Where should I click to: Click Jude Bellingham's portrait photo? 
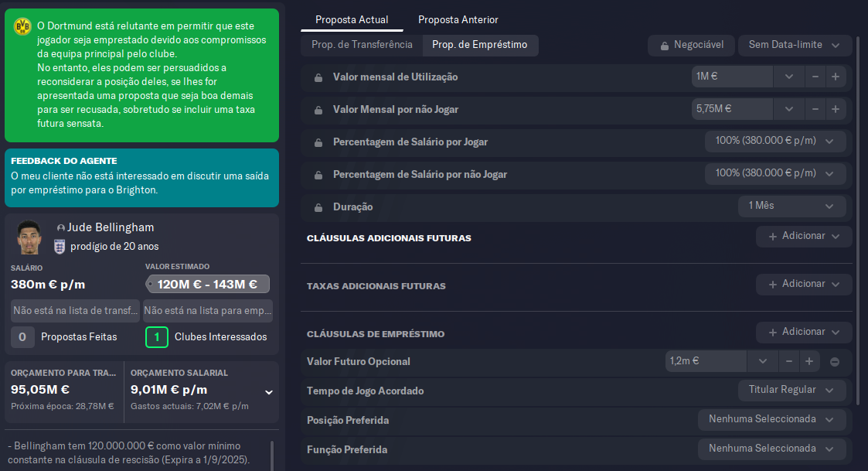(x=30, y=237)
